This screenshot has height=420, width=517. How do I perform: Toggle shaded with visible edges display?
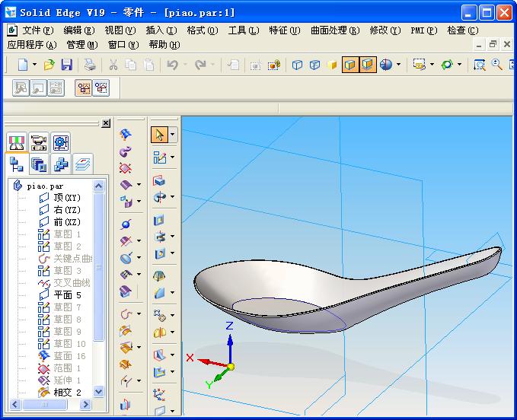point(349,65)
